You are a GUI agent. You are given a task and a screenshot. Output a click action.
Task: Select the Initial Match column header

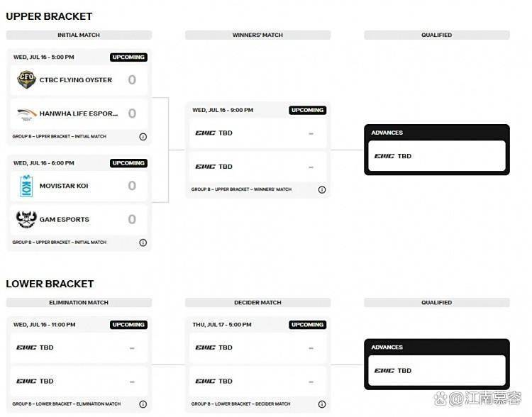pyautogui.click(x=79, y=35)
